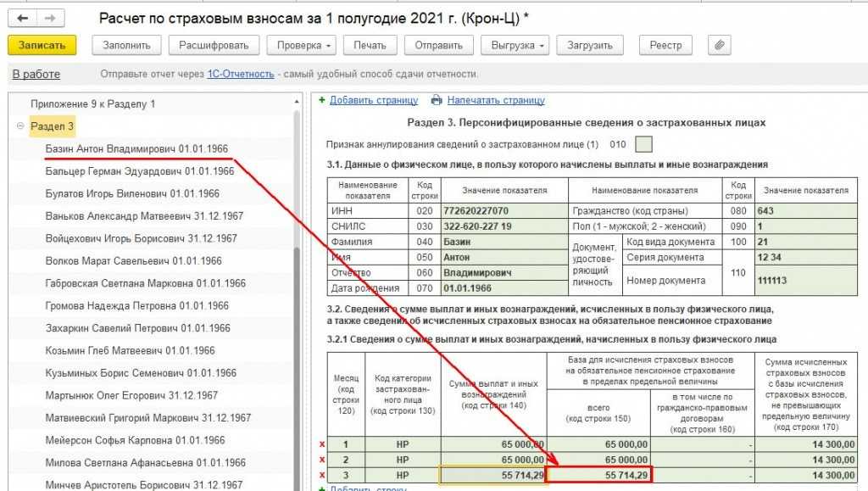868x491 pixels.
Task: Click the Напечатать страницу link
Action: [x=496, y=100]
